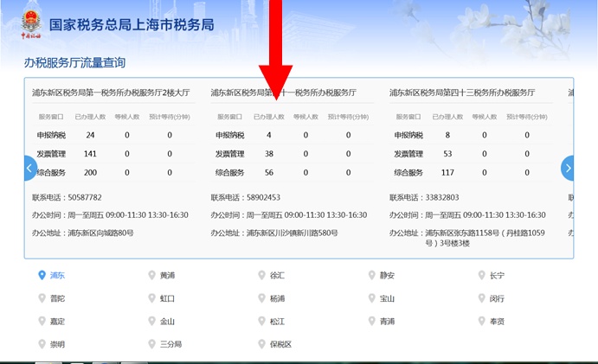Click the value 200 in first card
The image size is (598, 364).
(x=90, y=172)
